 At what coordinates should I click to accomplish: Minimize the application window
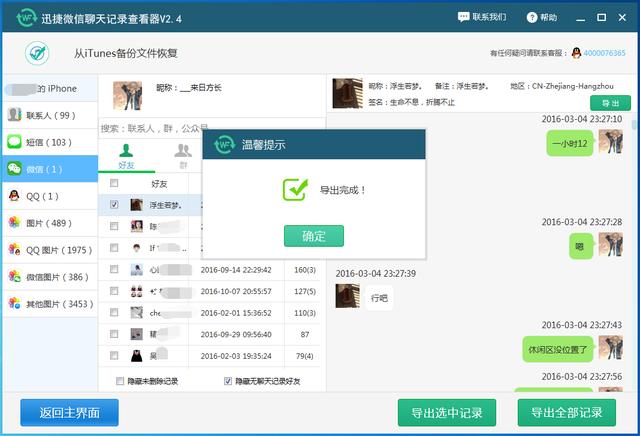click(580, 18)
